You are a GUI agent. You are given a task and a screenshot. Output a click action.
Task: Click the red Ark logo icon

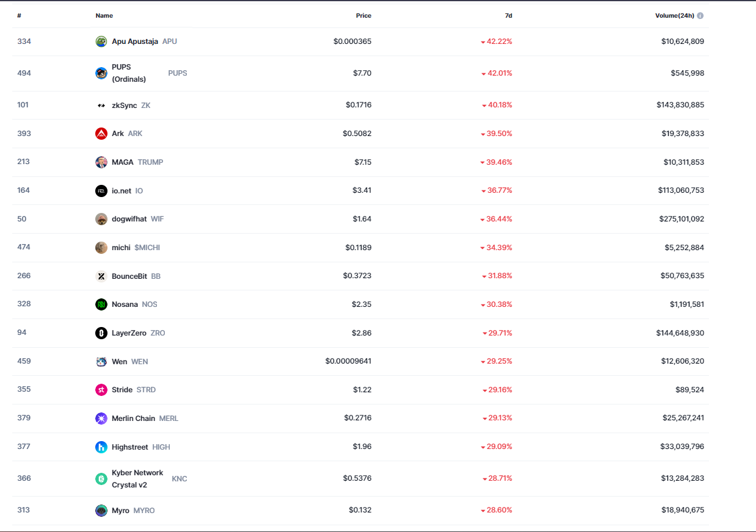(101, 134)
